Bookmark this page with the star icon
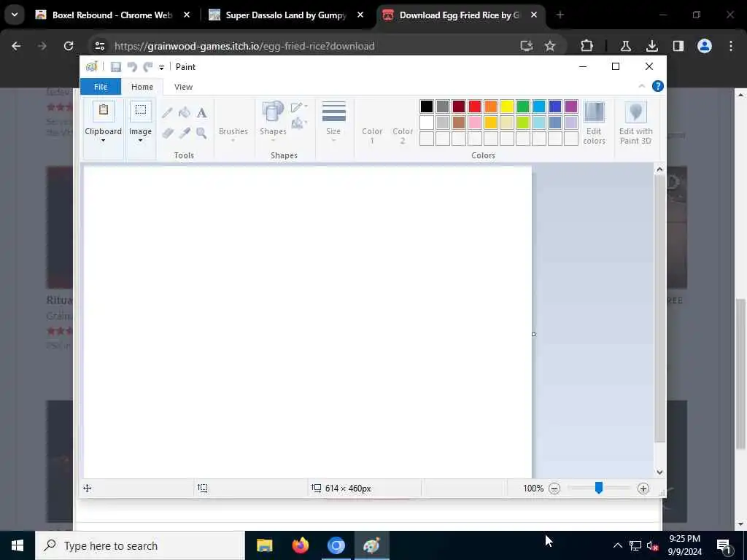 550,46
